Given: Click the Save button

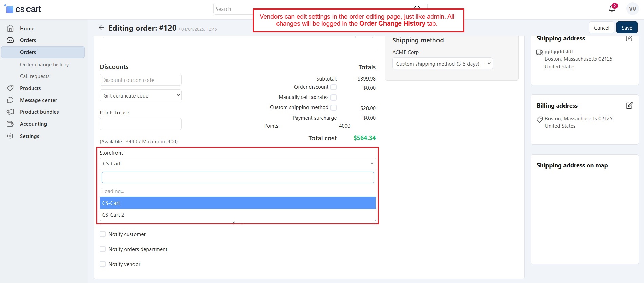Looking at the screenshot, I should (627, 28).
